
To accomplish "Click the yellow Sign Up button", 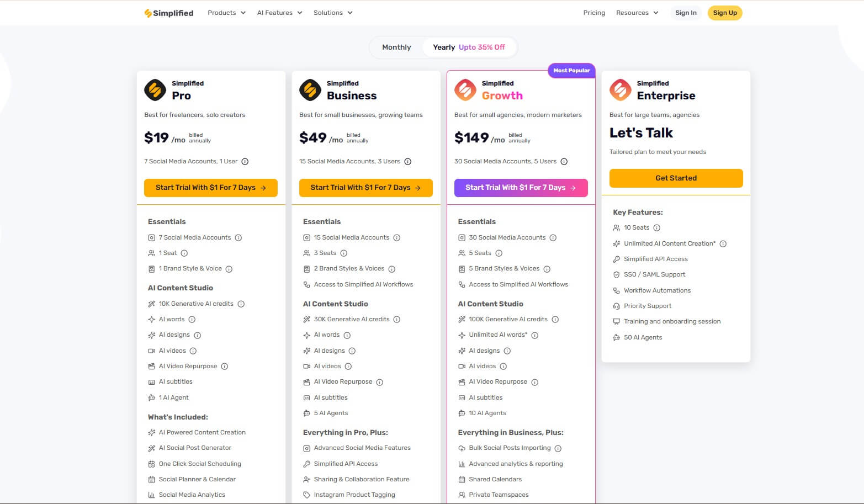I will coord(725,13).
